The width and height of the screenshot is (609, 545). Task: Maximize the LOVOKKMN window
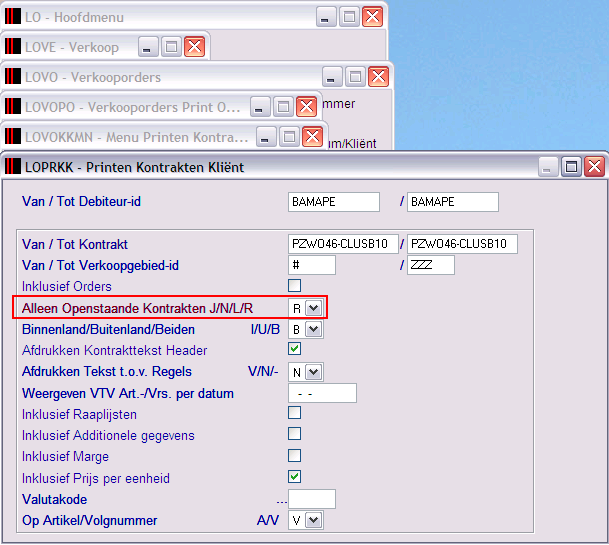289,137
